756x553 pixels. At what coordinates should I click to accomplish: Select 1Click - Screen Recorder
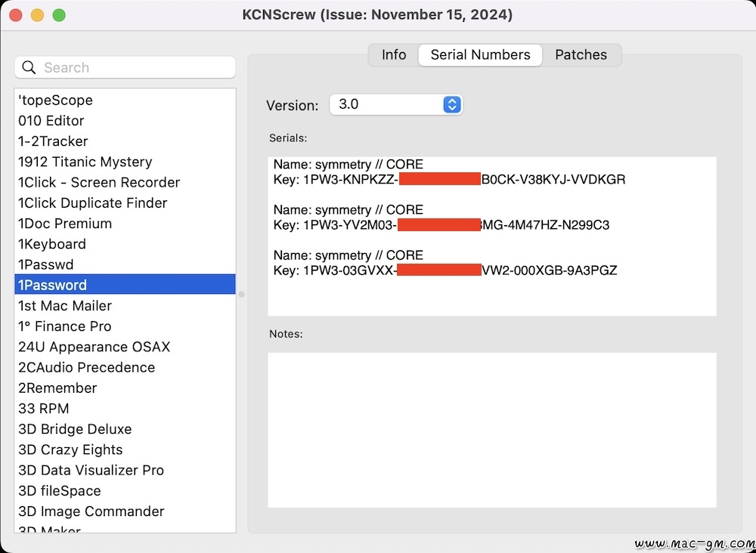(125, 183)
